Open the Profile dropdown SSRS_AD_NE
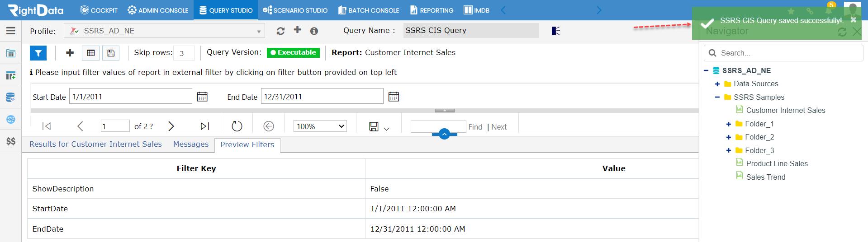 [164, 31]
